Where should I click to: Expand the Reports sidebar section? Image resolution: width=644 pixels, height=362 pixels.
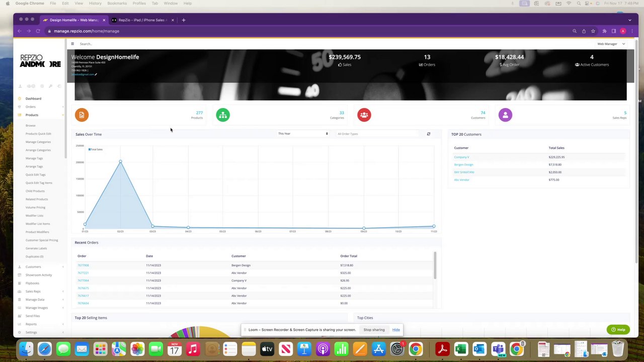pyautogui.click(x=40, y=324)
